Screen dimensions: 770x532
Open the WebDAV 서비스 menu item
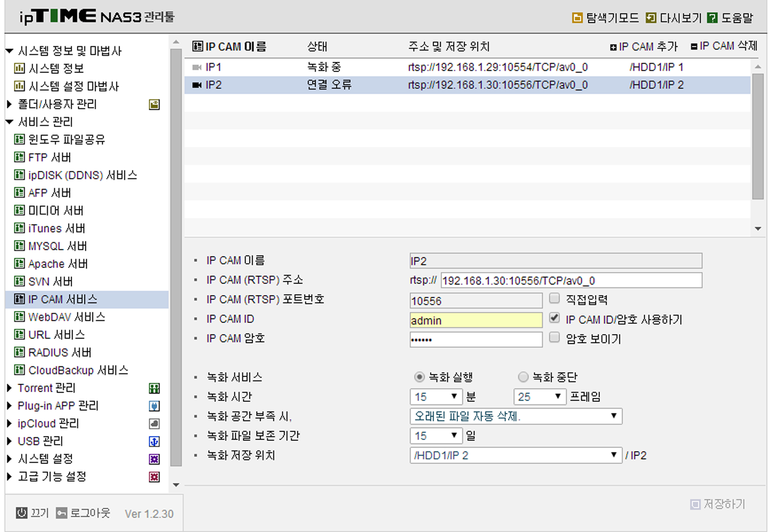click(x=67, y=317)
